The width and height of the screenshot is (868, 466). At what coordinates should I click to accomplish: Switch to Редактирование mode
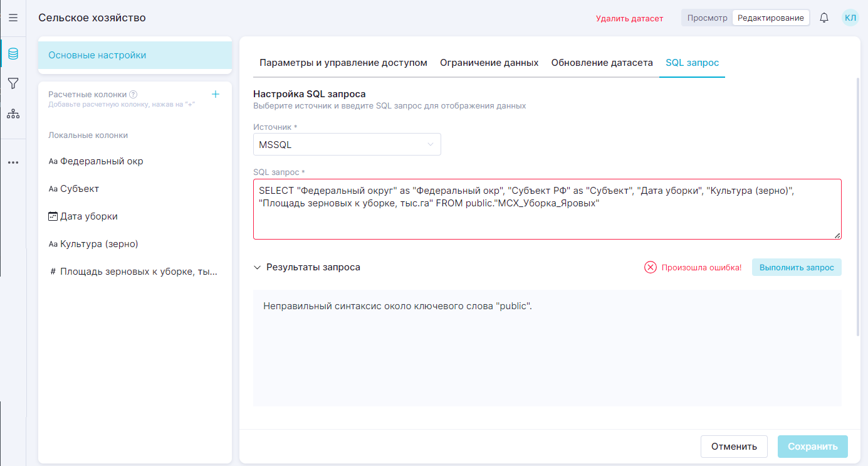point(770,18)
